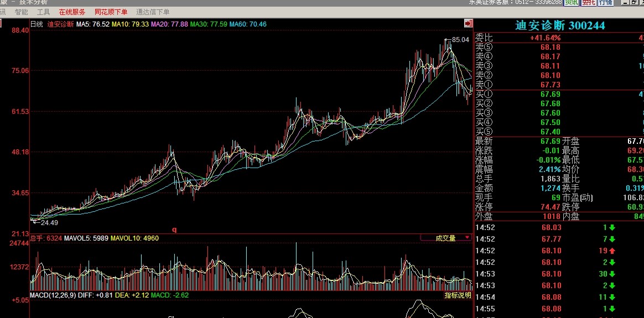Click the red up arrow in the 19-lot tick

(x=612, y=251)
